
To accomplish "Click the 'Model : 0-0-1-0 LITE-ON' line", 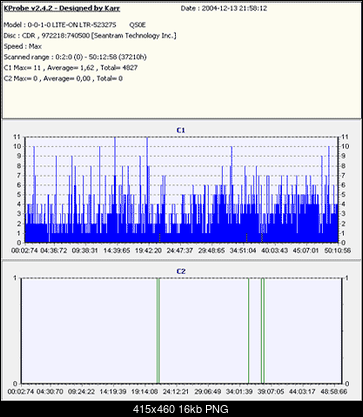I will point(60,25).
